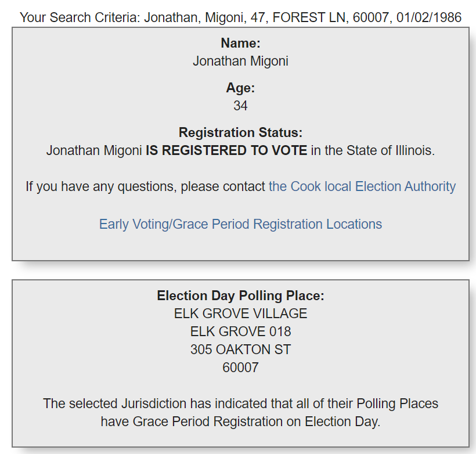Click the selected Jurisdiction sentence start
Image resolution: width=476 pixels, height=454 pixels.
(115, 403)
